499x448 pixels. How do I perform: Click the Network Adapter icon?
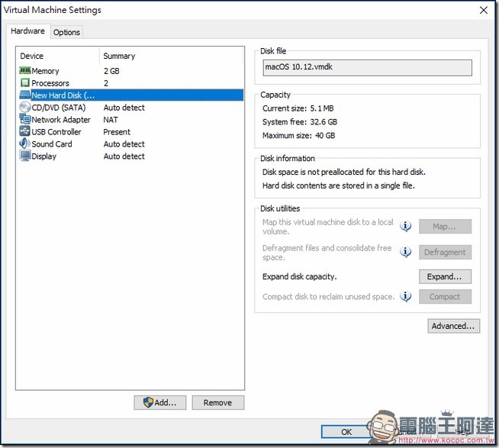[25, 119]
